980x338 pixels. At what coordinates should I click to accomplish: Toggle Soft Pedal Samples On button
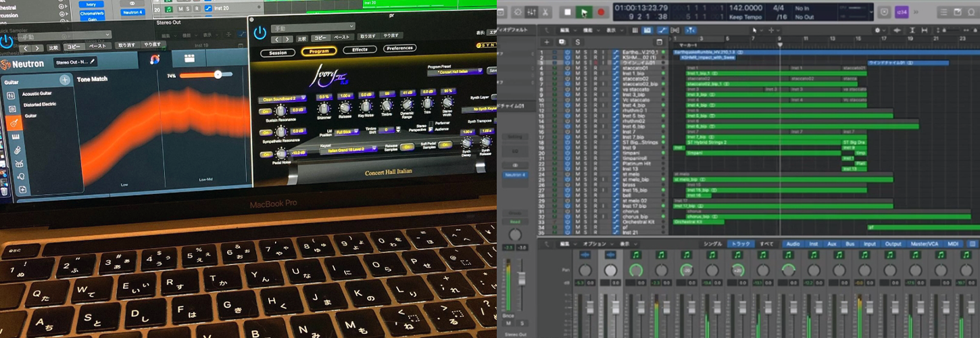point(447,145)
